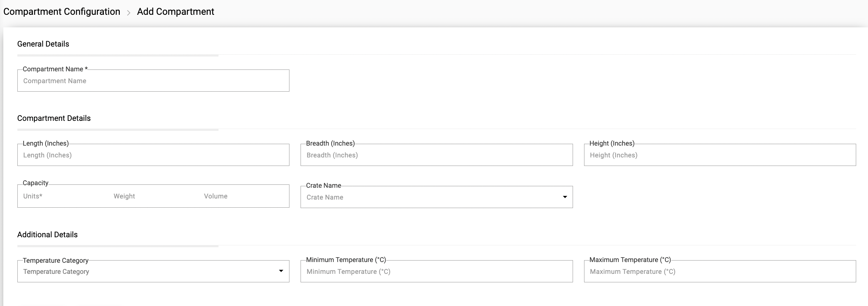This screenshot has width=868, height=306.
Task: Click into the Length (Inches) field
Action: coord(153,155)
